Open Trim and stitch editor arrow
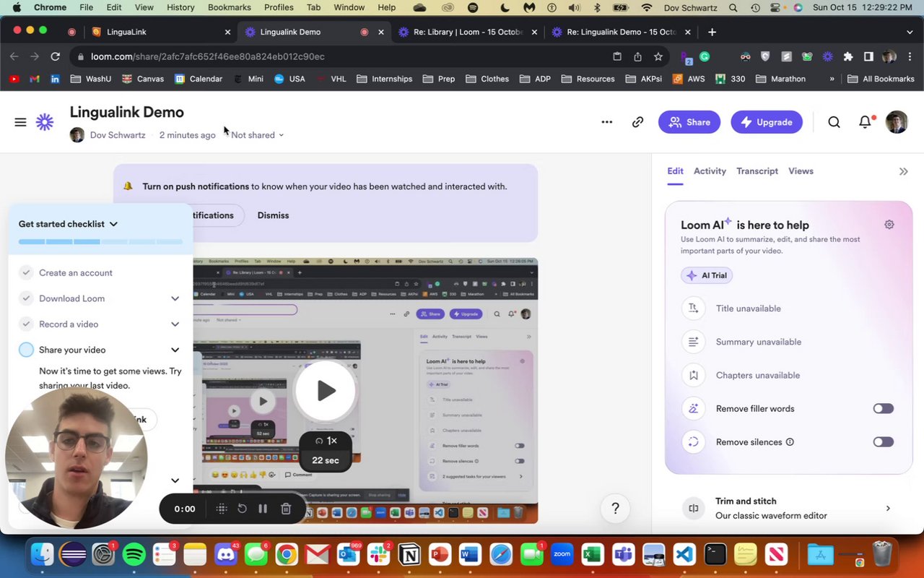Image resolution: width=924 pixels, height=578 pixels. click(x=888, y=509)
